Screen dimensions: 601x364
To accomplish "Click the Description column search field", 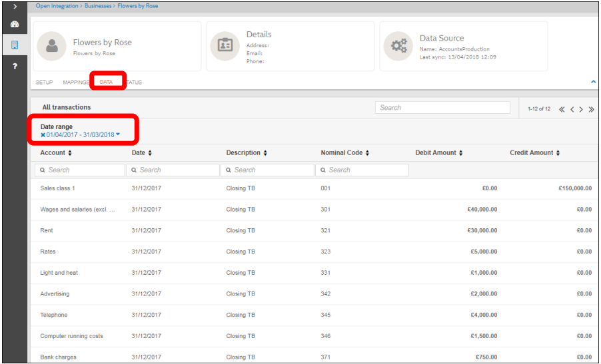I will [x=267, y=170].
